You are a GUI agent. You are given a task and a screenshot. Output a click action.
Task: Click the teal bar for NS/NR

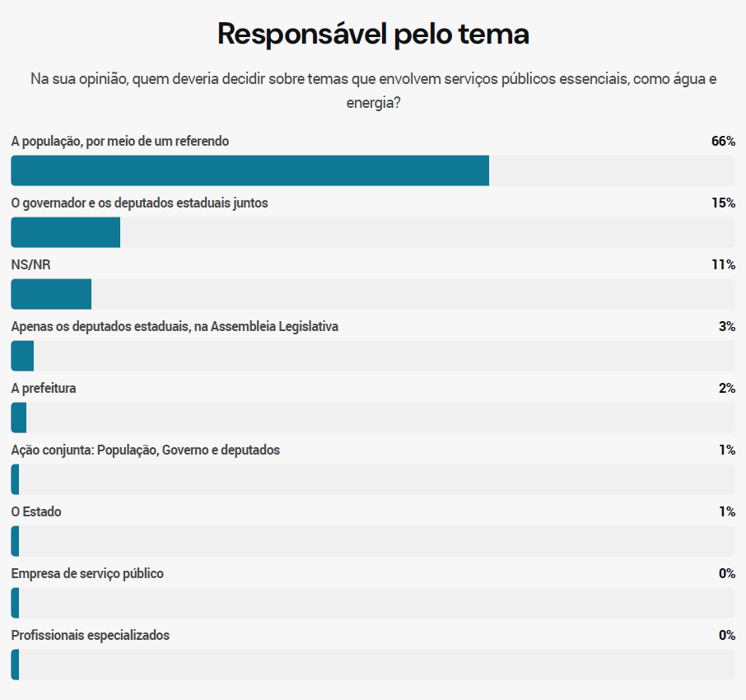coord(51,294)
